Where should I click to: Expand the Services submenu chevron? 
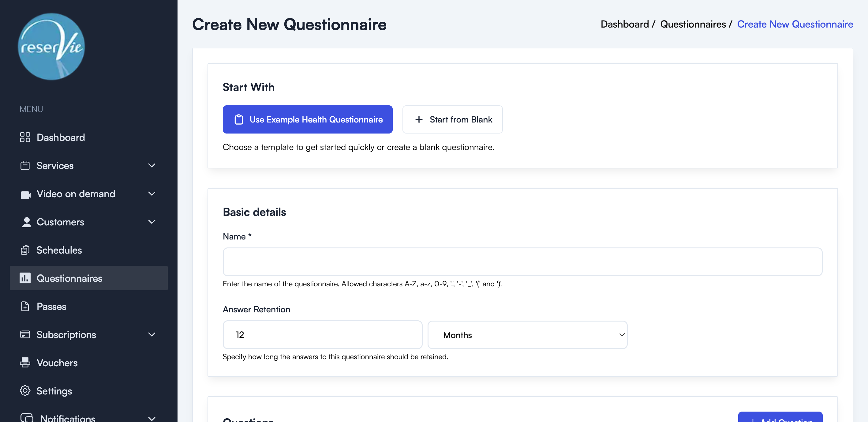tap(152, 165)
